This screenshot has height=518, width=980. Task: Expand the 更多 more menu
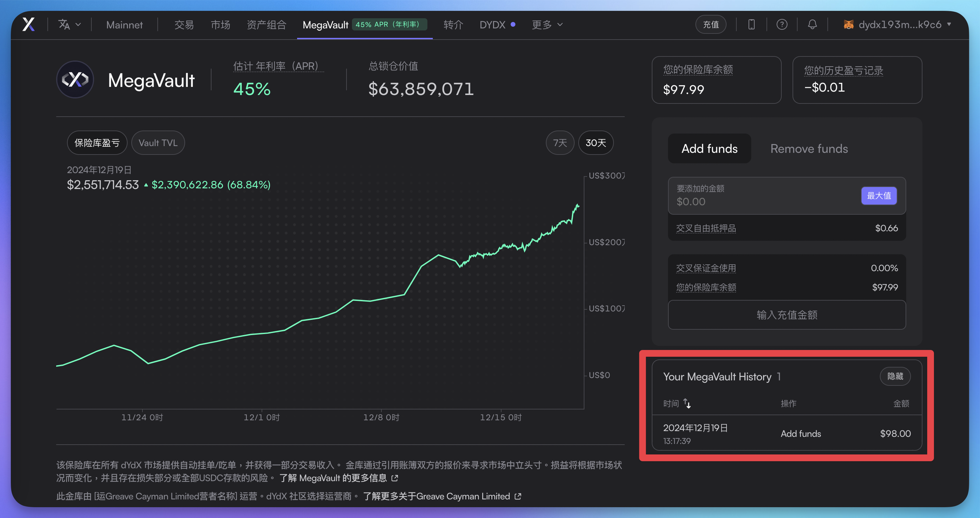[x=547, y=25]
